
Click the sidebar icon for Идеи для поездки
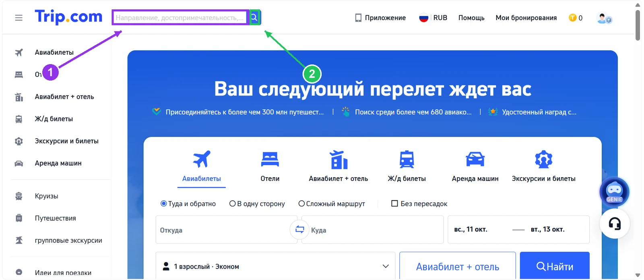pos(19,272)
